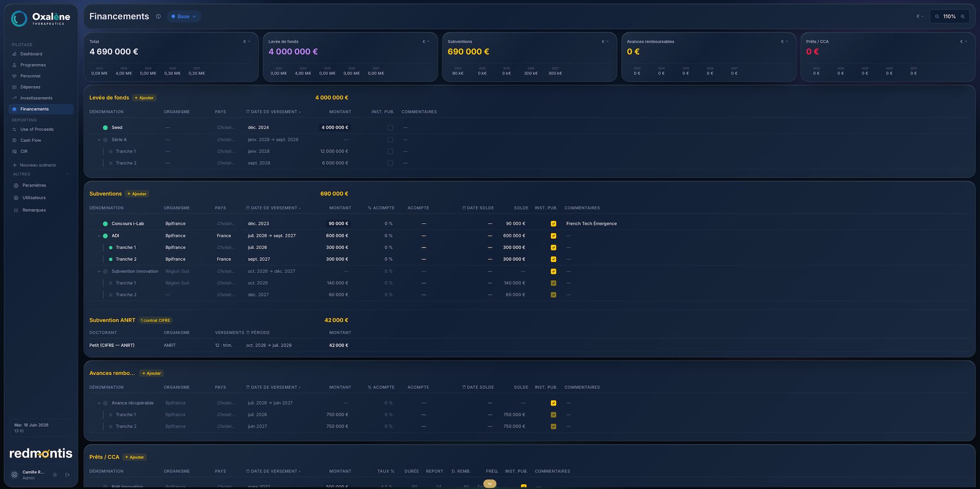Click the grey status dot of Subvention innovation

[105, 272]
